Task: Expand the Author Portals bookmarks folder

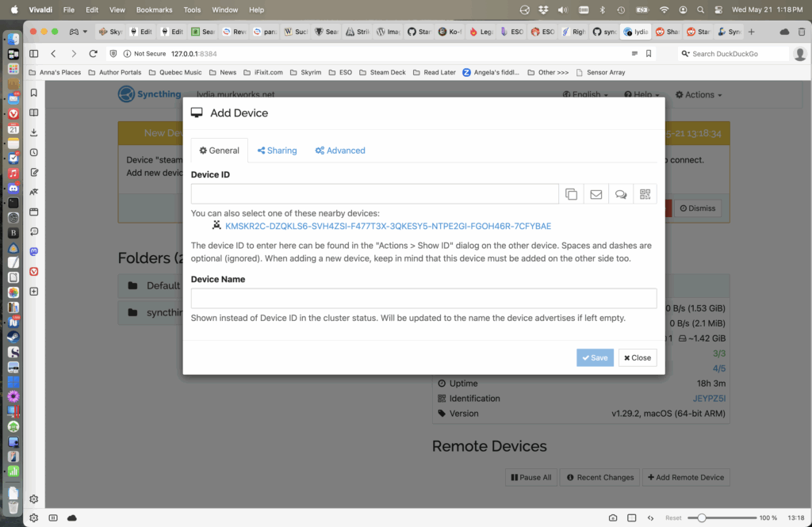Action: tap(116, 72)
